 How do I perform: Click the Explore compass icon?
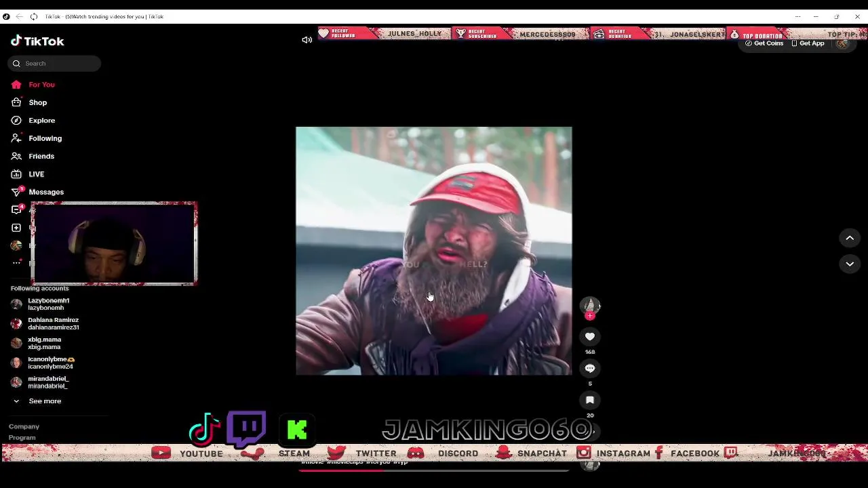click(16, 121)
